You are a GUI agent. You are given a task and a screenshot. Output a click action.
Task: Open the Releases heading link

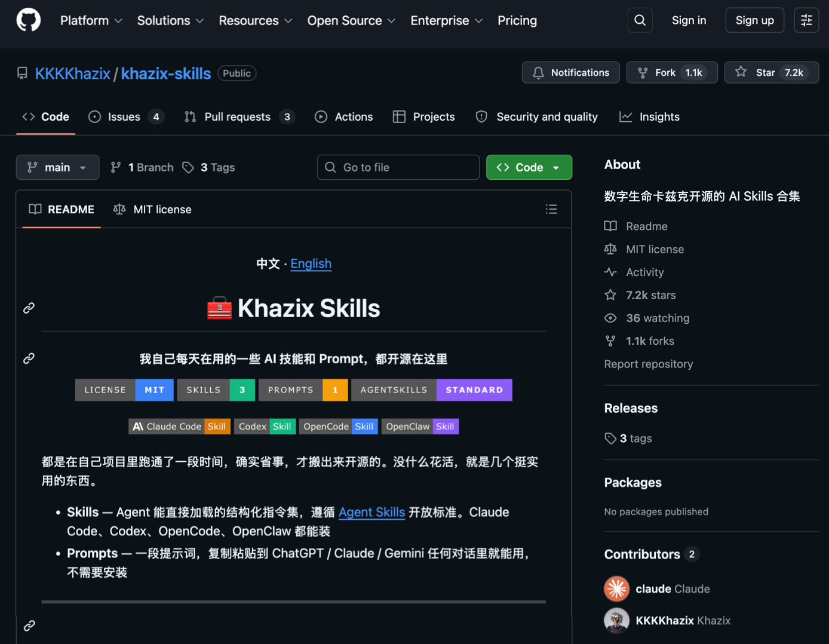(x=631, y=408)
